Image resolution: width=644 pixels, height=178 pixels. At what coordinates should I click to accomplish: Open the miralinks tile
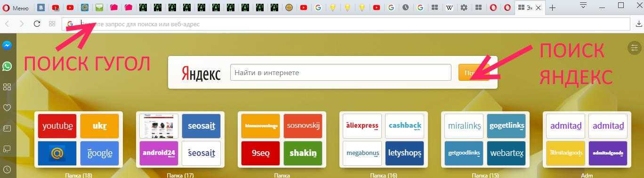(464, 126)
